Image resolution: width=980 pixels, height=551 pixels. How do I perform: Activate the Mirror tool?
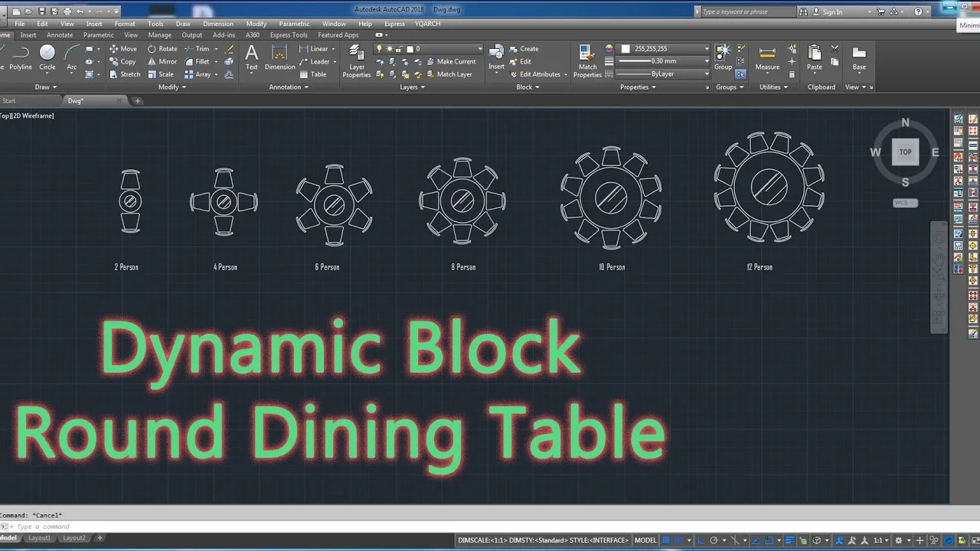(x=162, y=62)
